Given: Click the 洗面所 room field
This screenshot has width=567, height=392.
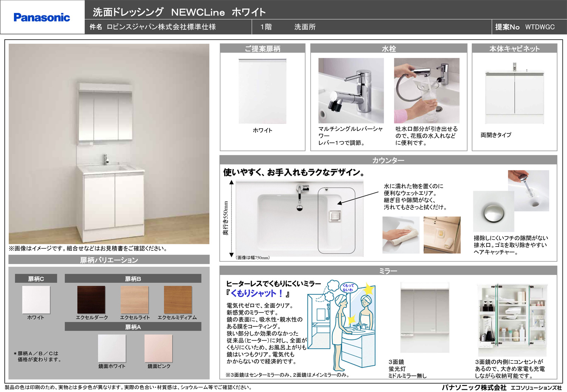Looking at the screenshot, I should click(x=305, y=27).
